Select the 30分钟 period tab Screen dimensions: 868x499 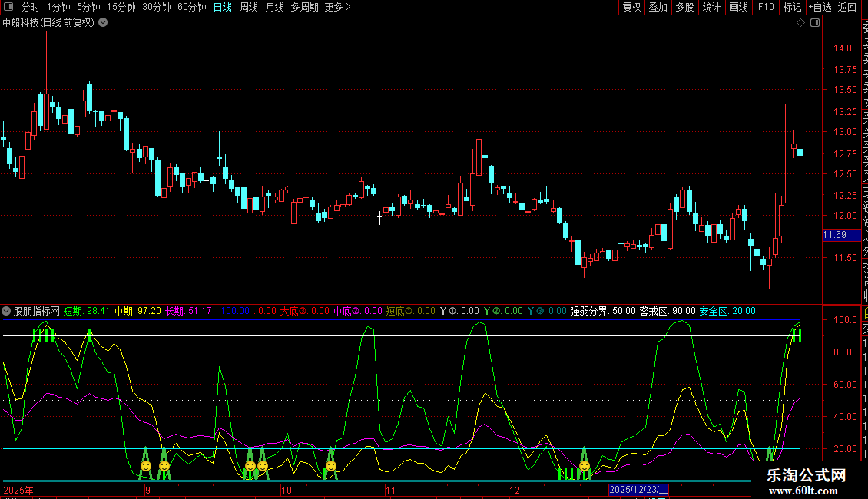pos(156,7)
